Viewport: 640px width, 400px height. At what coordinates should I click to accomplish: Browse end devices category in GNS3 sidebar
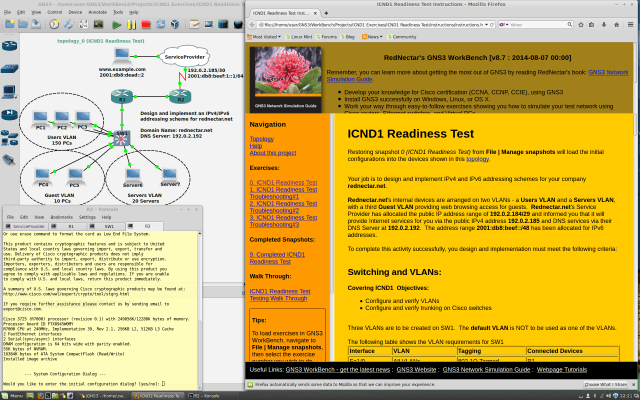[9, 91]
